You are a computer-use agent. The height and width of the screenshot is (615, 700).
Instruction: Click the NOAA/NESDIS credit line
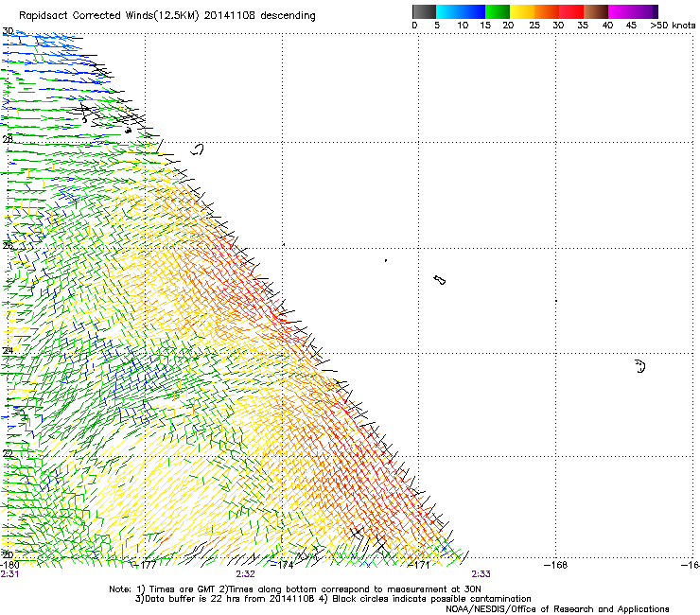[x=557, y=609]
